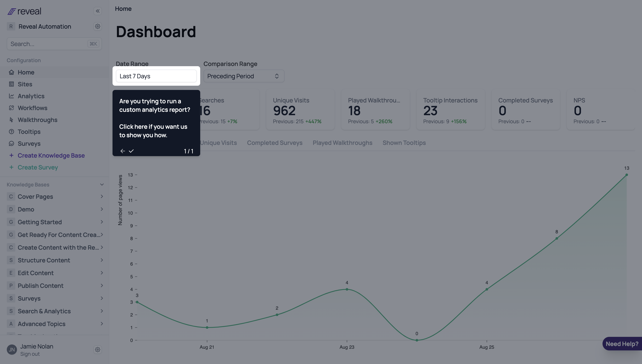Select the Unique Visits tab
Viewport: 642px width, 364px height.
218,142
